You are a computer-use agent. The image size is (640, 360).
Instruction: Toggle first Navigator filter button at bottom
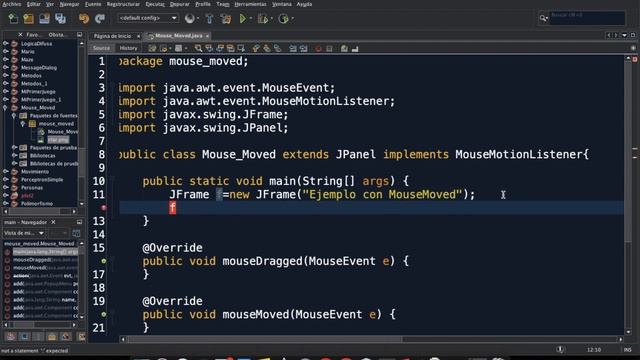pos(11,336)
